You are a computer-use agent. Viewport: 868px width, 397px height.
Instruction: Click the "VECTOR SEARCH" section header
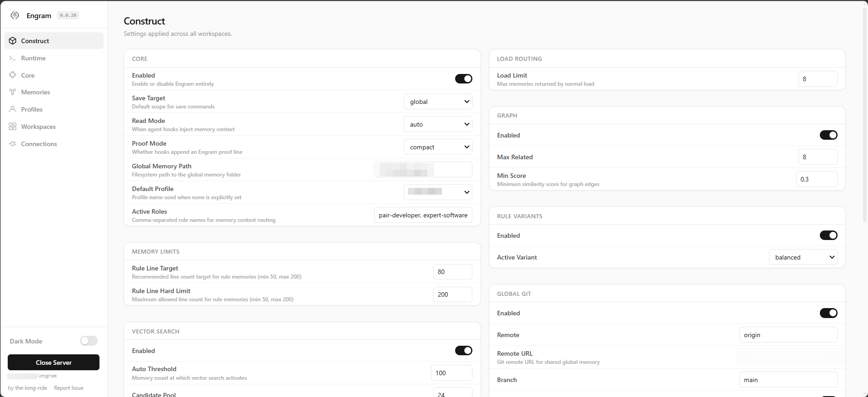coord(156,332)
